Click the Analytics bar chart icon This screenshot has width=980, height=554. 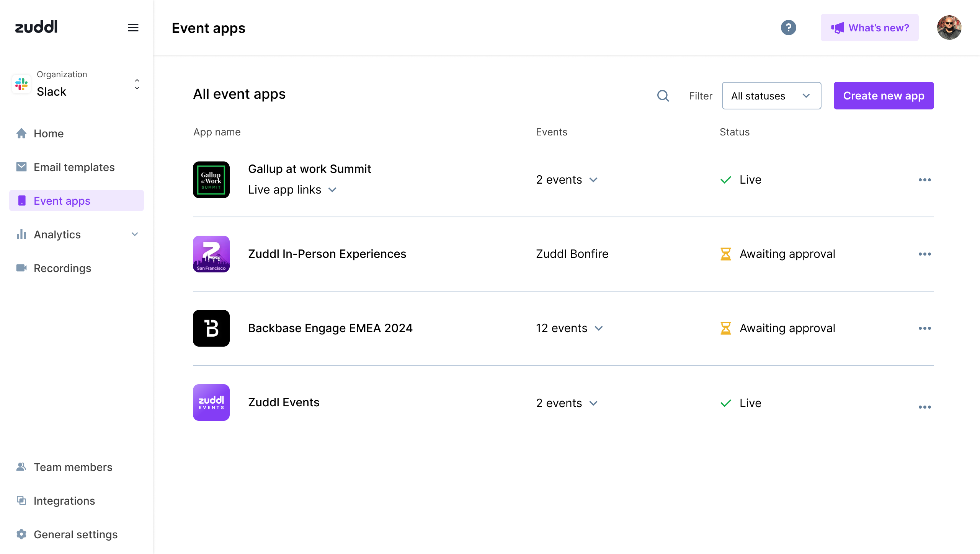point(21,234)
